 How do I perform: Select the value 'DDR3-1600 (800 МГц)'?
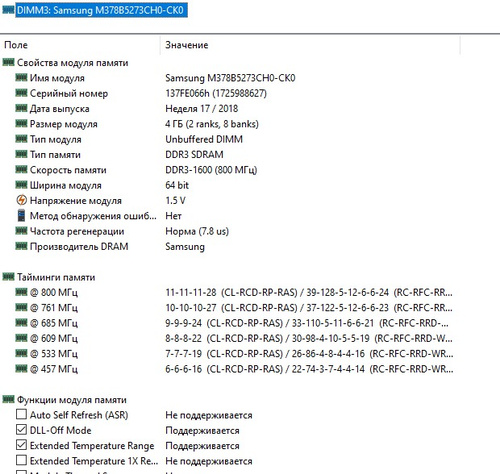tap(211, 170)
